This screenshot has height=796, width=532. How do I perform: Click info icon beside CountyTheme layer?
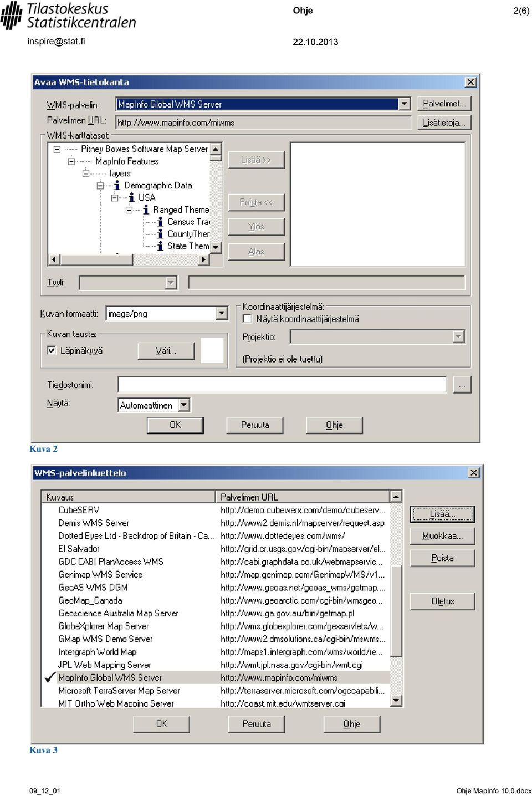(x=160, y=234)
